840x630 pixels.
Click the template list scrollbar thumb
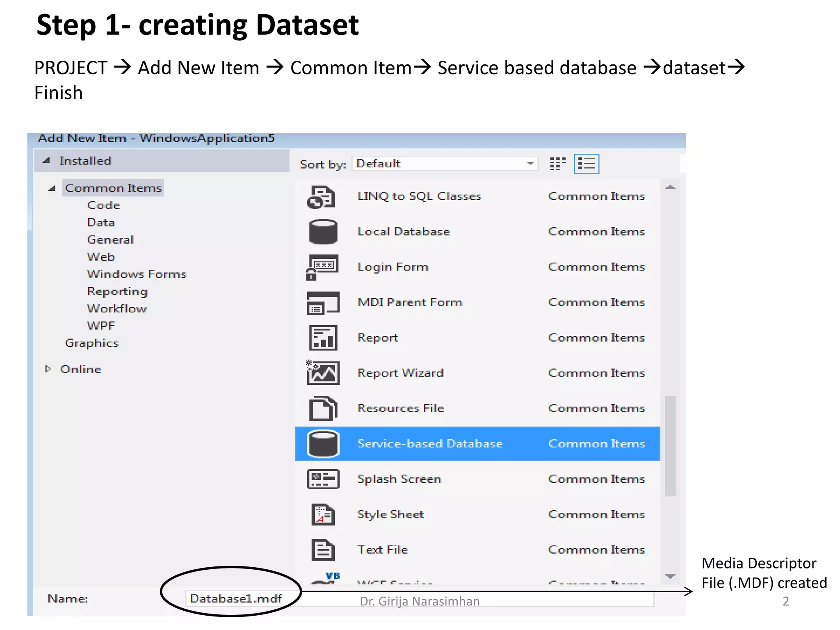point(670,446)
